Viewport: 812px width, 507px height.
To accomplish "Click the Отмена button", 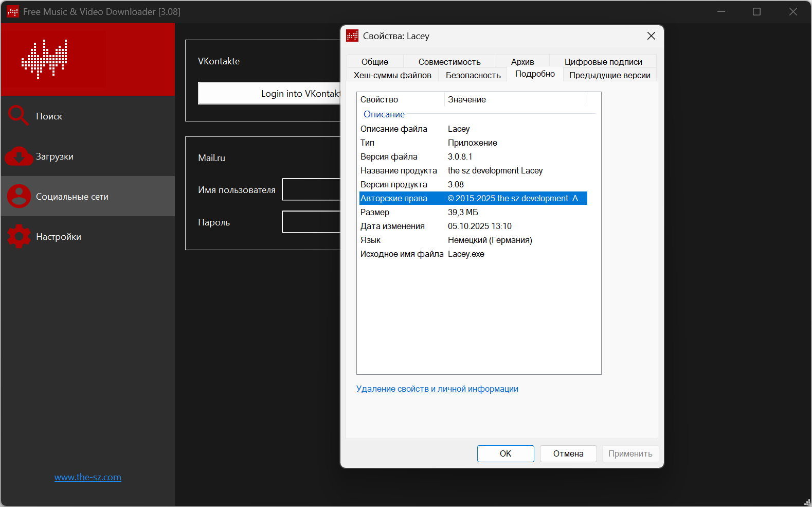I will 568,453.
